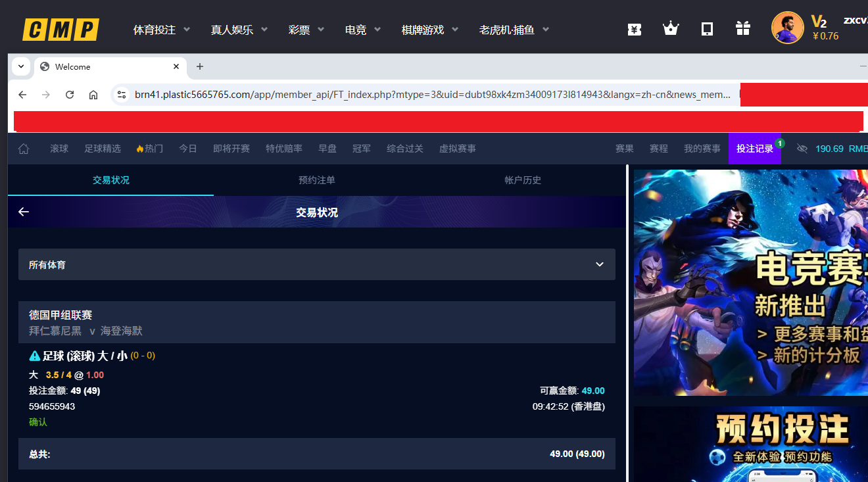Select the 今日 nav item
This screenshot has width=868, height=482.
pos(188,149)
